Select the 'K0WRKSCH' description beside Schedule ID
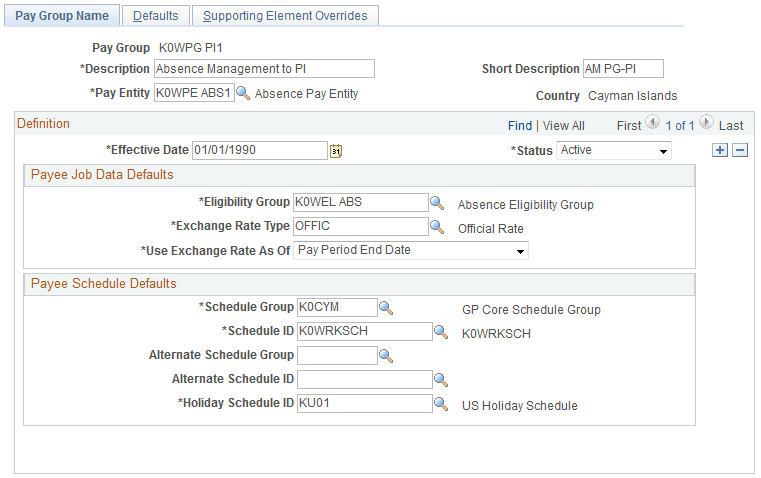761x478 pixels. pos(496,334)
